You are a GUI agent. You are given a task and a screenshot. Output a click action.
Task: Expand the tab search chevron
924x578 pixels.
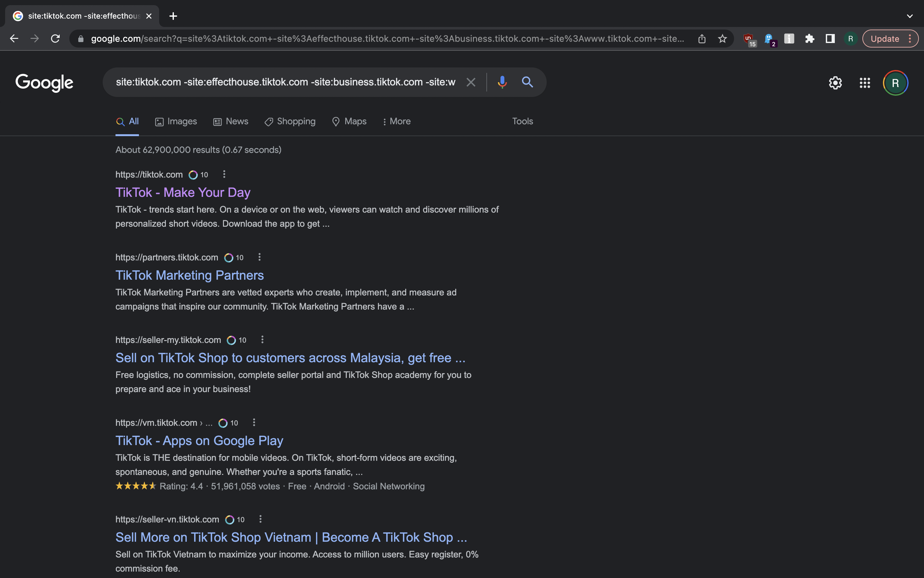coord(910,16)
